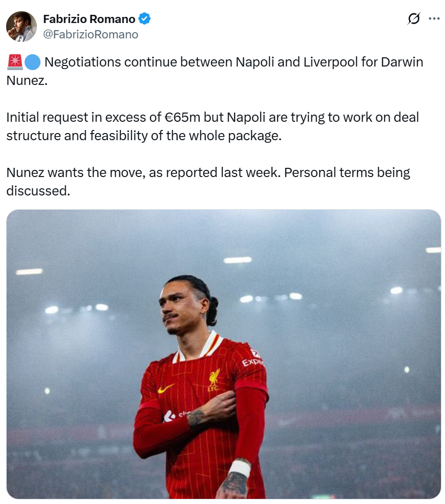Screen dimensions: 445x504
Task: Click the Liverpool crest on the shirt
Action: pyautogui.click(x=214, y=379)
